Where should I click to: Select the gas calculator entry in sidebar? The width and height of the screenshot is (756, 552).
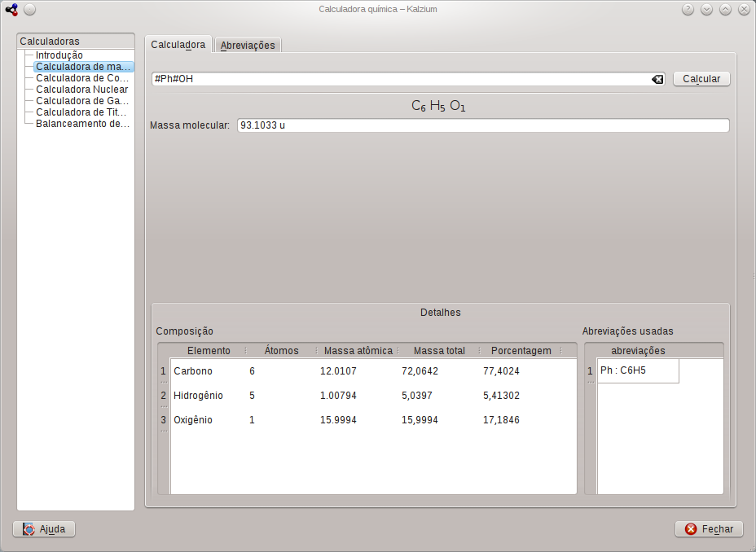click(82, 101)
